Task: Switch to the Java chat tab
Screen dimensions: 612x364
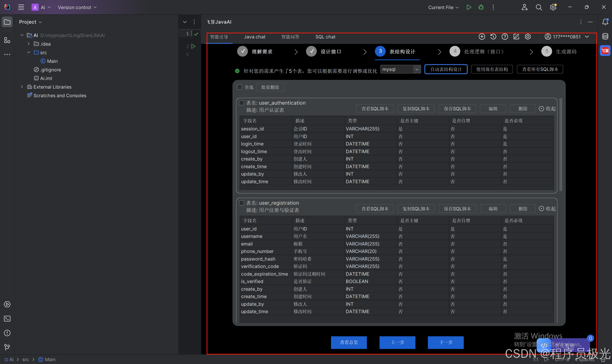Action: click(x=254, y=37)
